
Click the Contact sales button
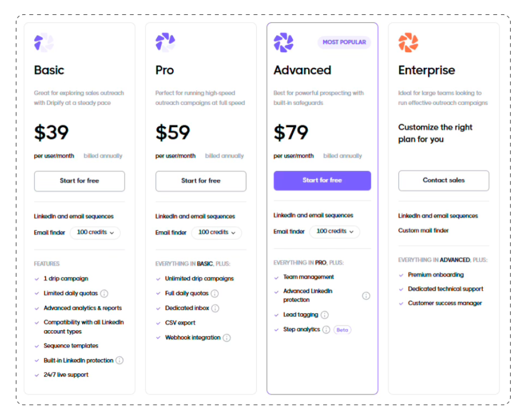coord(443,180)
